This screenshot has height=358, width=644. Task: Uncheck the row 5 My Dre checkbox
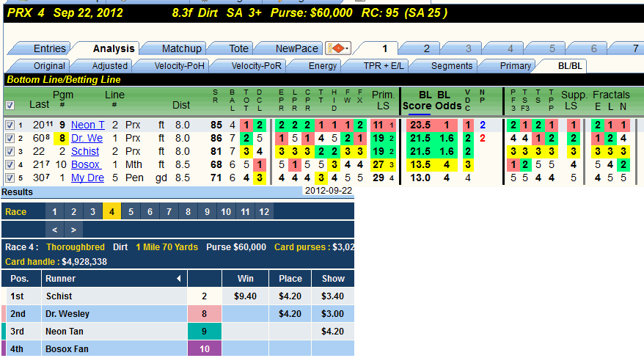click(10, 178)
